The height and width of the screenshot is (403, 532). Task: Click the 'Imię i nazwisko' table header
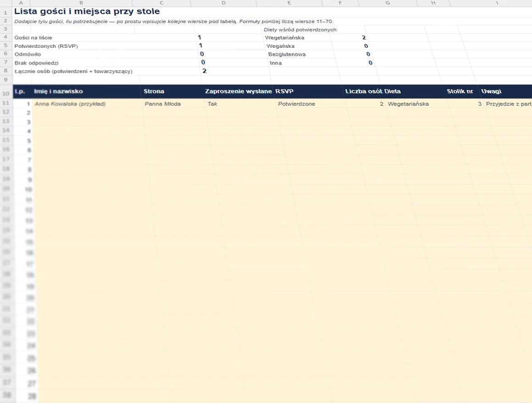(x=58, y=91)
